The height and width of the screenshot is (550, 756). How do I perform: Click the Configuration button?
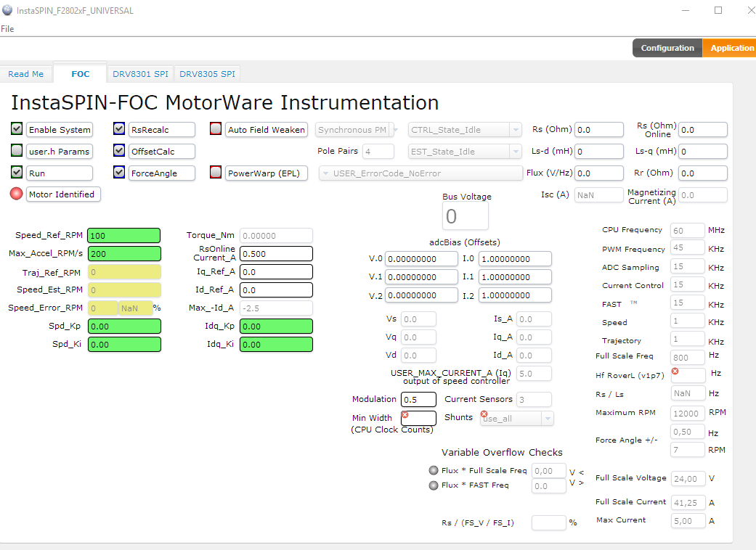pos(667,48)
